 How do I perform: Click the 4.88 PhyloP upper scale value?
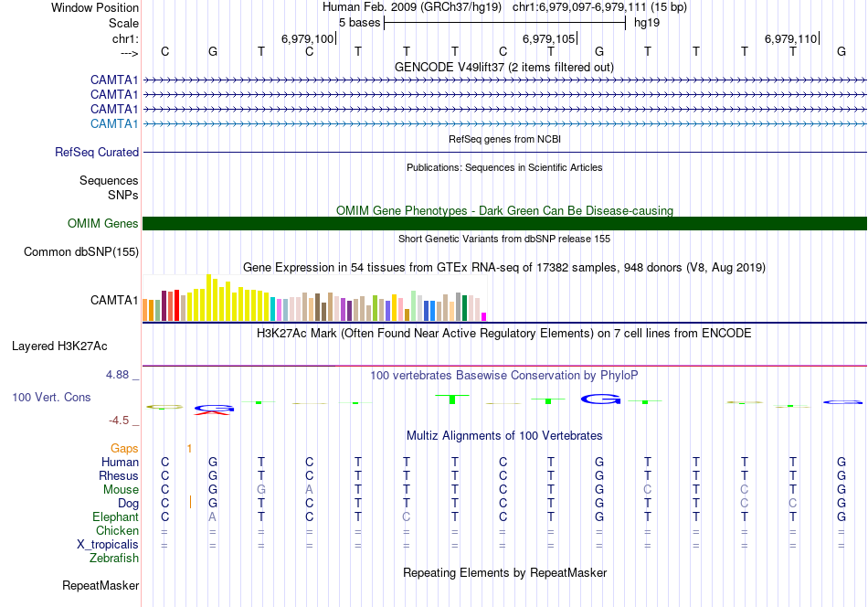(117, 375)
